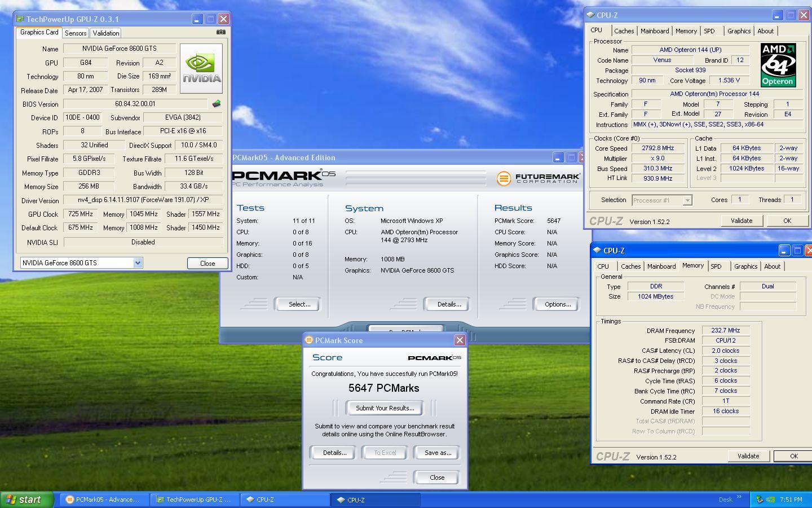This screenshot has height=508, width=812.
Task: Open Memory tab in top CPU-Z window
Action: pyautogui.click(x=686, y=31)
